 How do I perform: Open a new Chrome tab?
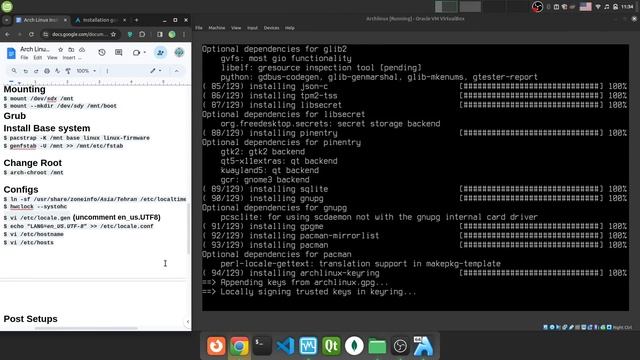point(136,20)
